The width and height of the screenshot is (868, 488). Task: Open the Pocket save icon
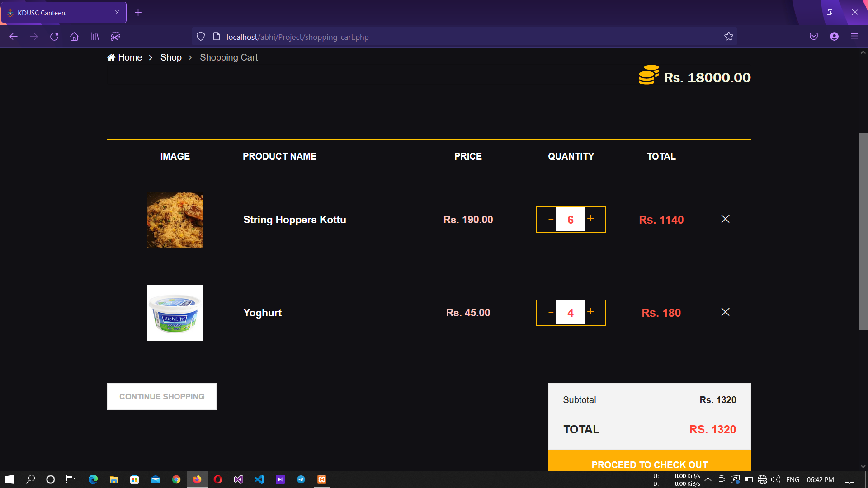tap(813, 37)
